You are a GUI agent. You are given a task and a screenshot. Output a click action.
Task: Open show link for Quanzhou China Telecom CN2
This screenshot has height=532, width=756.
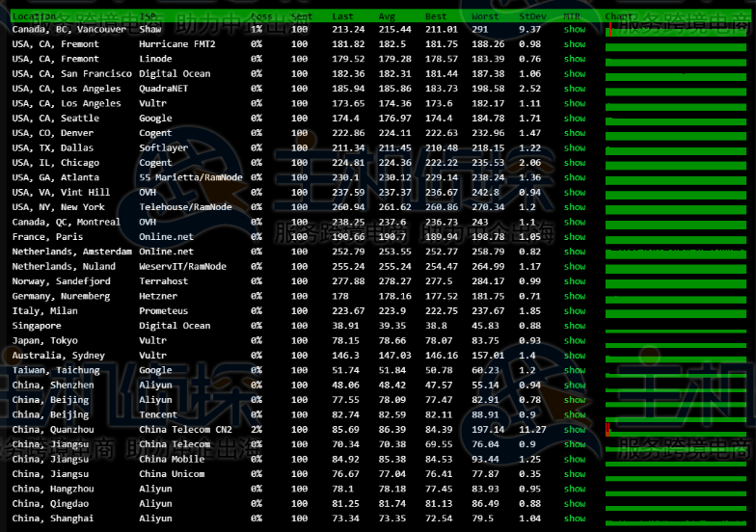click(x=575, y=430)
